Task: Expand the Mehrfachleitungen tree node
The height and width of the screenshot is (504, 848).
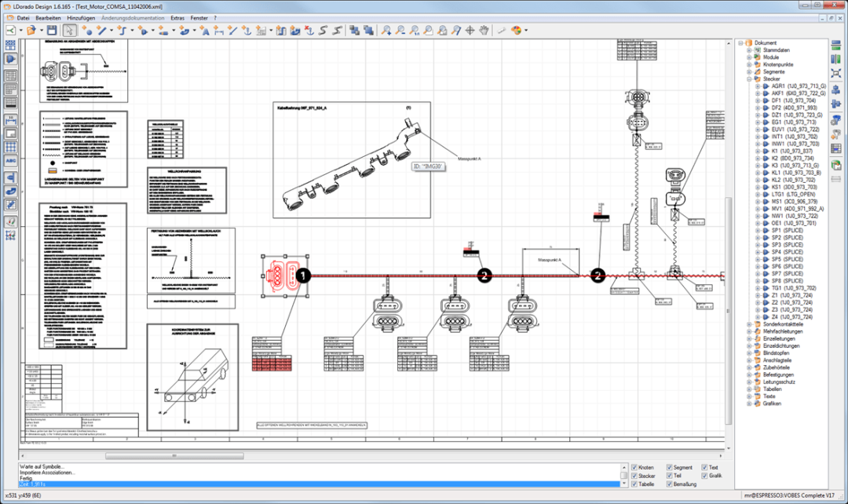Action: click(x=749, y=331)
